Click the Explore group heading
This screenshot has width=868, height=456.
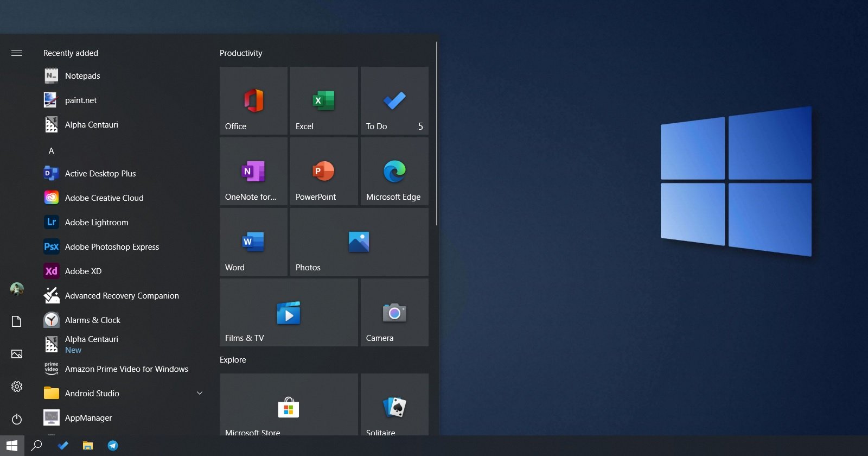[x=233, y=360]
